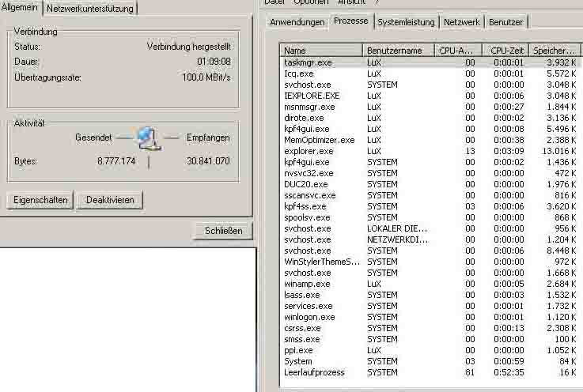Select the sscansvc.exe process

coord(430,195)
